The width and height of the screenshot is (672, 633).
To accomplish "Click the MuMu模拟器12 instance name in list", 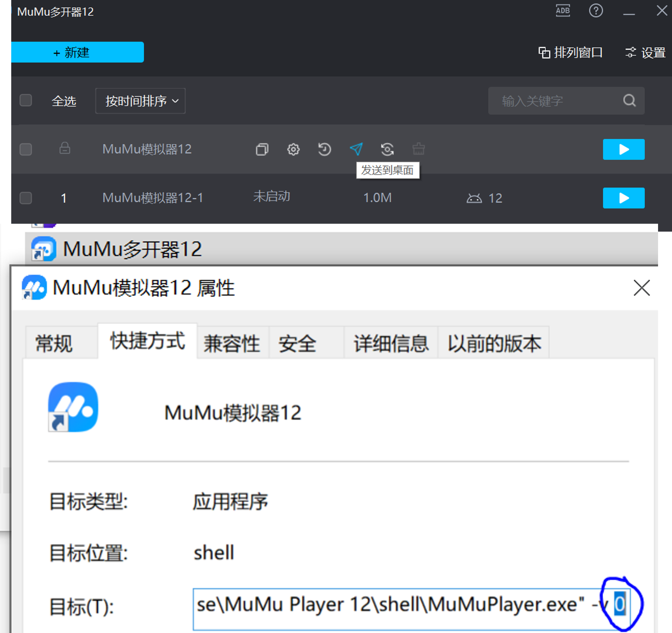I will 147,149.
